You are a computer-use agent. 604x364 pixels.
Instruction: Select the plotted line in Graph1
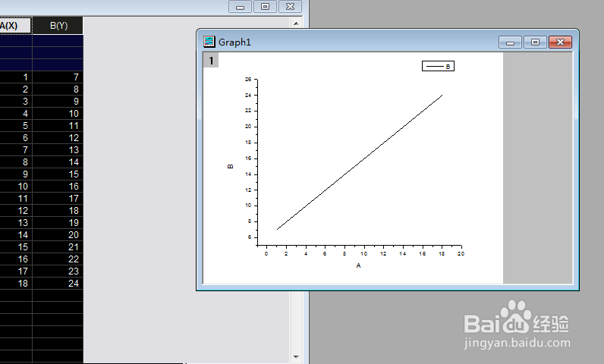360,162
